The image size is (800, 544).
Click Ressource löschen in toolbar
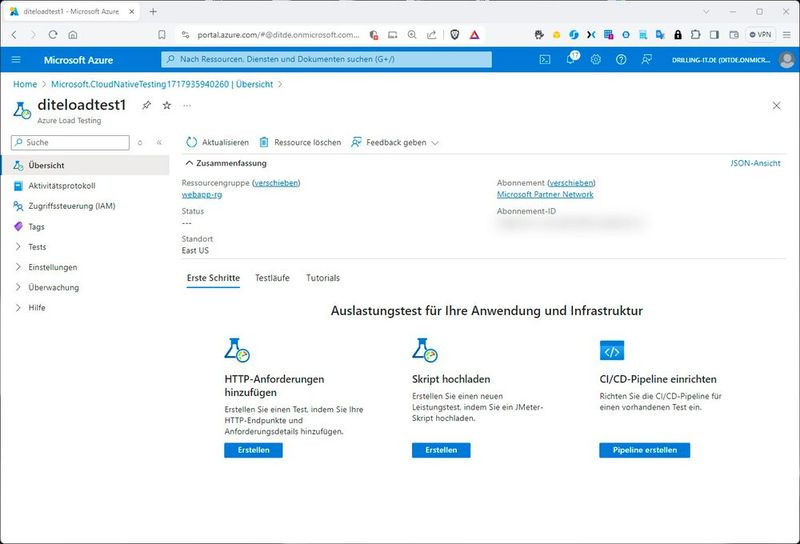click(x=301, y=142)
